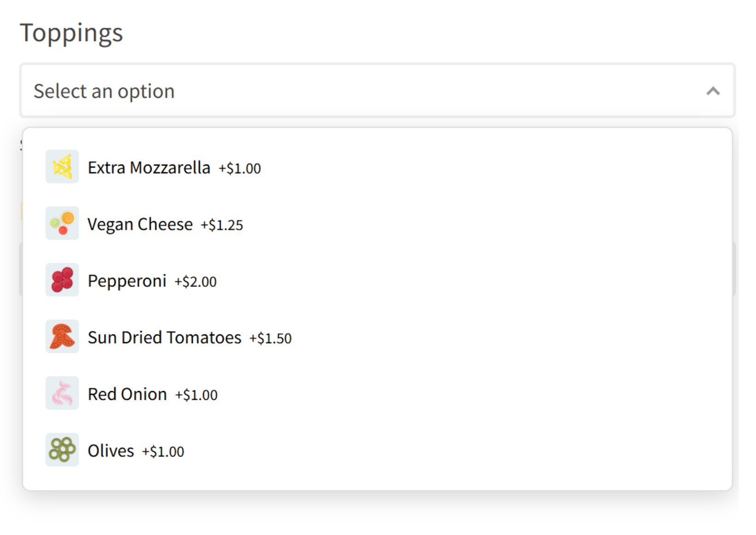Select the Vegan Cheese option
Viewport: 756px width, 535px height.
tap(140, 225)
